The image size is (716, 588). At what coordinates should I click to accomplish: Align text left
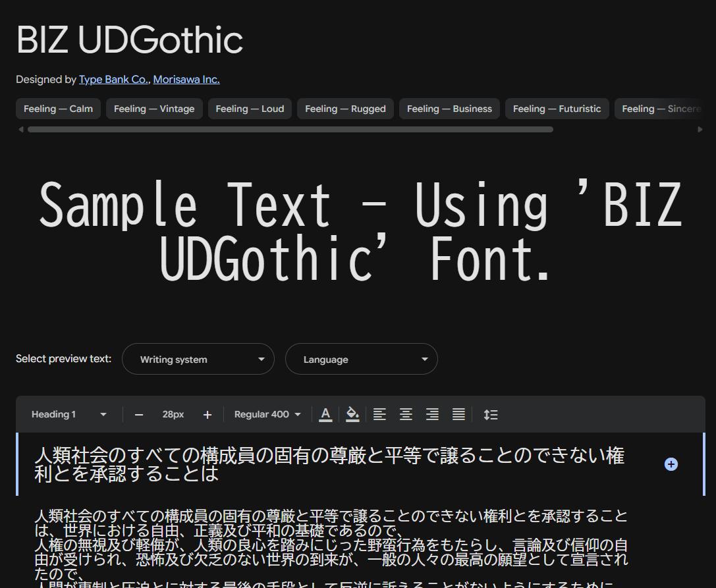379,415
